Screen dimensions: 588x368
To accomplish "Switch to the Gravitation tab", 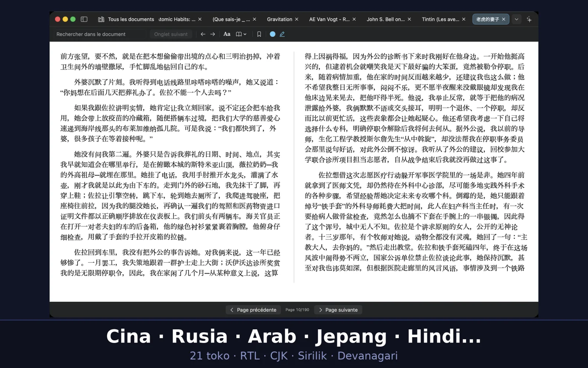I will coord(280,19).
